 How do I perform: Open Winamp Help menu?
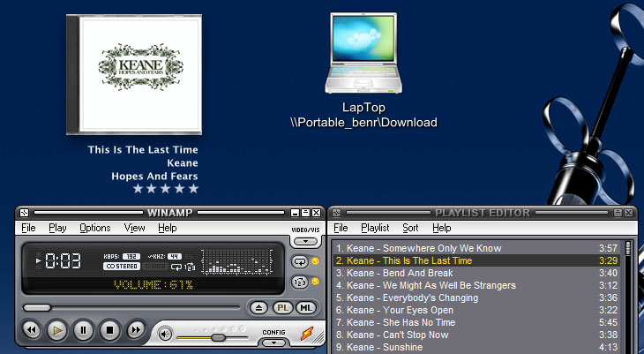pos(167,228)
